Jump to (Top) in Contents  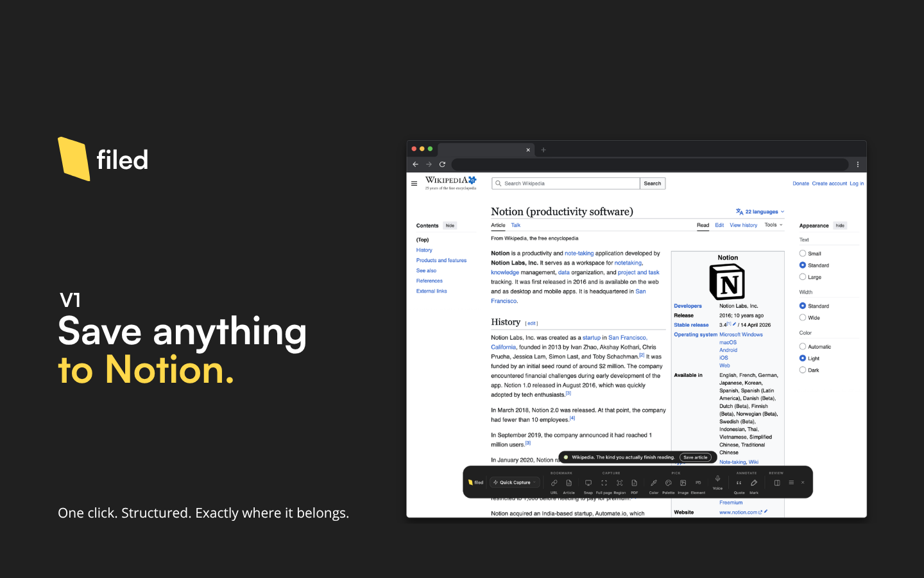coord(422,240)
